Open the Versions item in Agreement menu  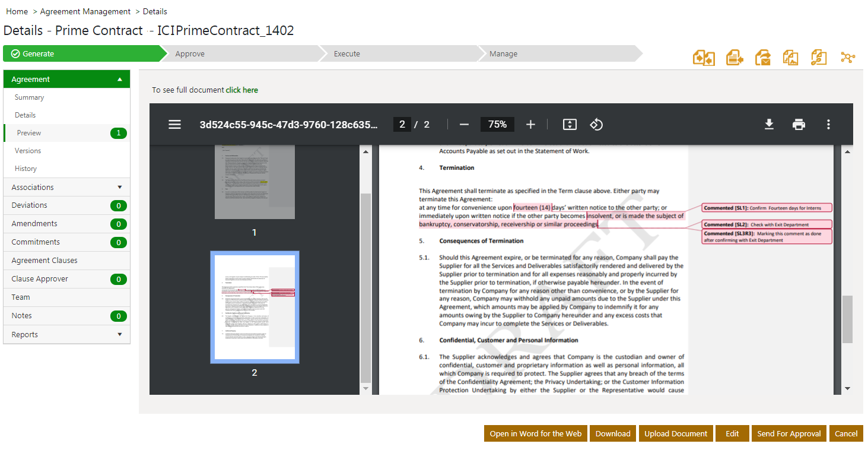click(x=28, y=151)
